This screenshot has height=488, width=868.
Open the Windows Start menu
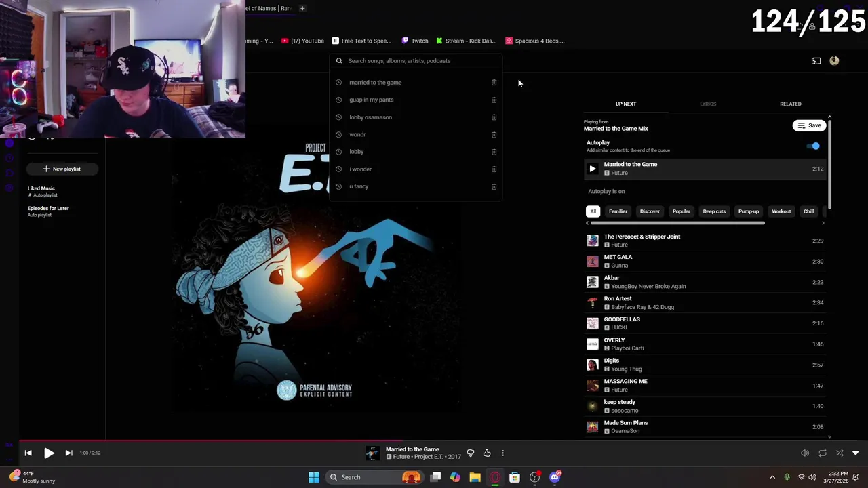[313, 477]
